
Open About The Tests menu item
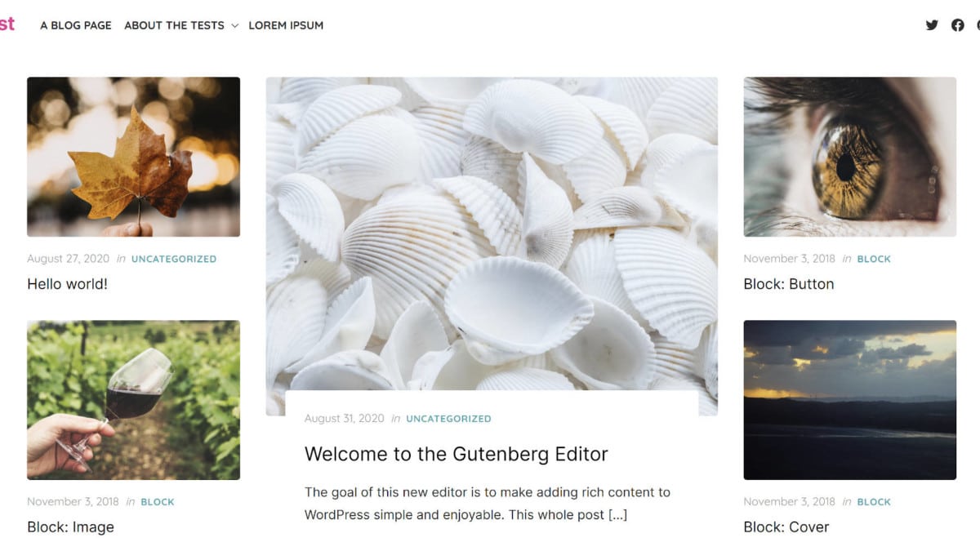[x=174, y=25]
